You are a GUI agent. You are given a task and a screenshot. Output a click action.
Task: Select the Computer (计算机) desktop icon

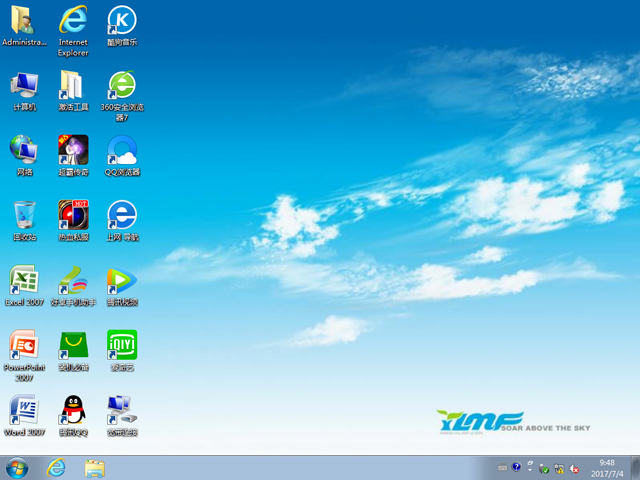tap(24, 86)
